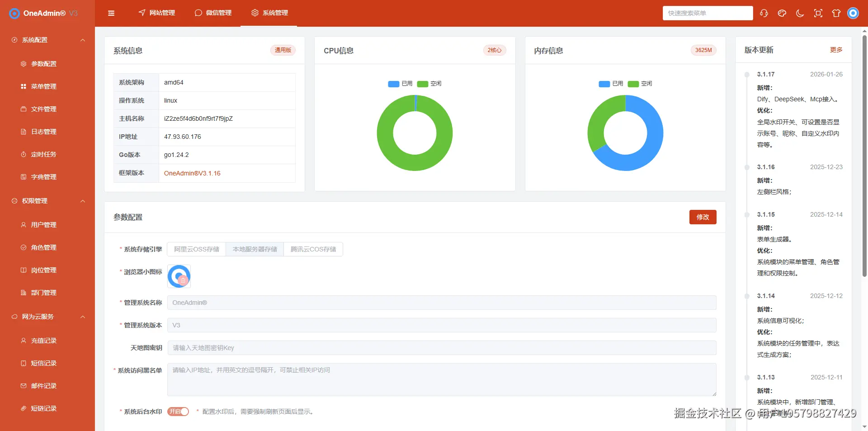Click the user avatar in top bar
The width and height of the screenshot is (868, 431).
pyautogui.click(x=853, y=13)
